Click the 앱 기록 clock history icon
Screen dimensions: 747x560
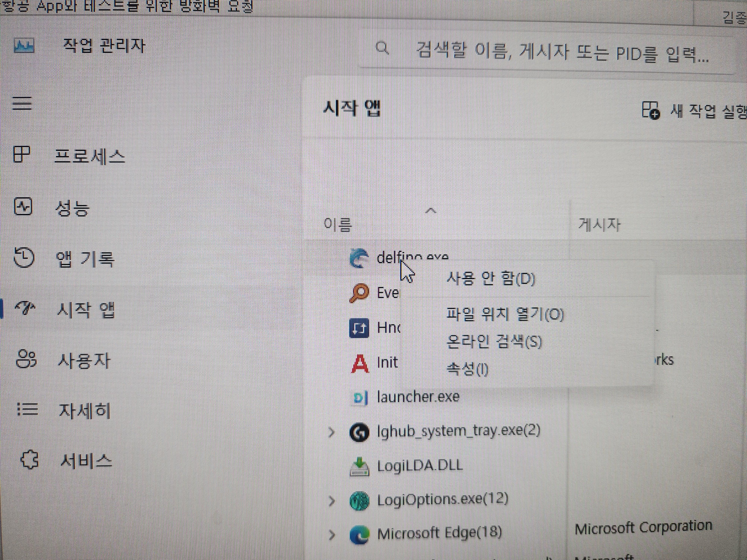click(24, 258)
